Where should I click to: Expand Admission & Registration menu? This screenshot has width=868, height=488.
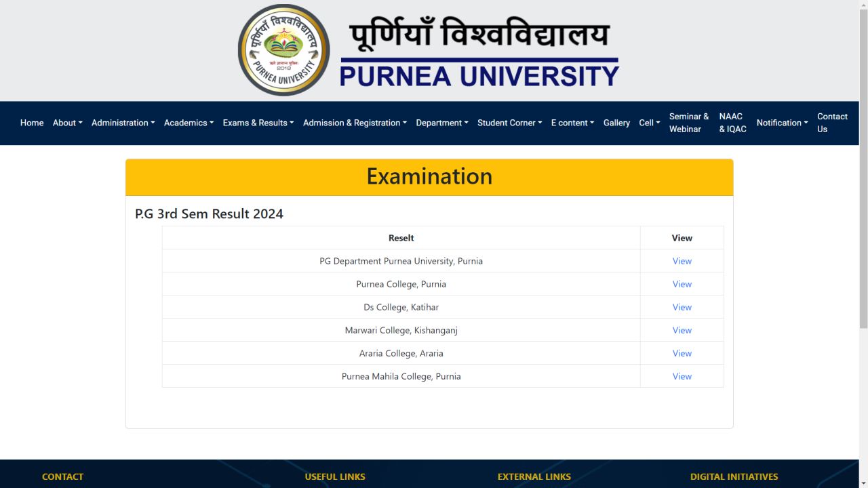coord(355,123)
